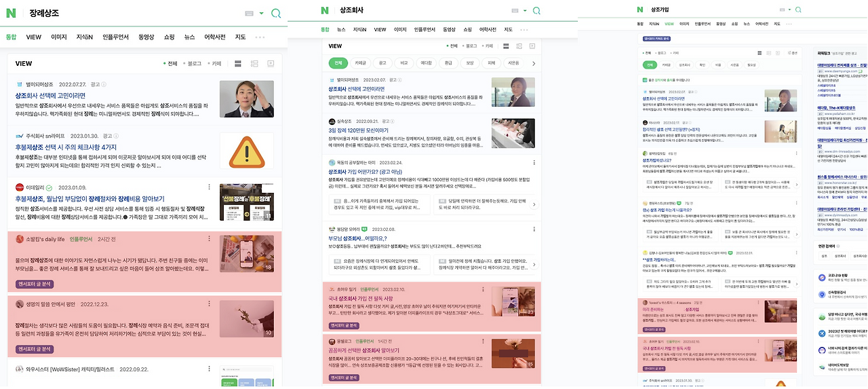
Task: Click the 엔서포터 글 분석 button under 생명의 말씀 안에서 평안
Action: pyautogui.click(x=34, y=349)
